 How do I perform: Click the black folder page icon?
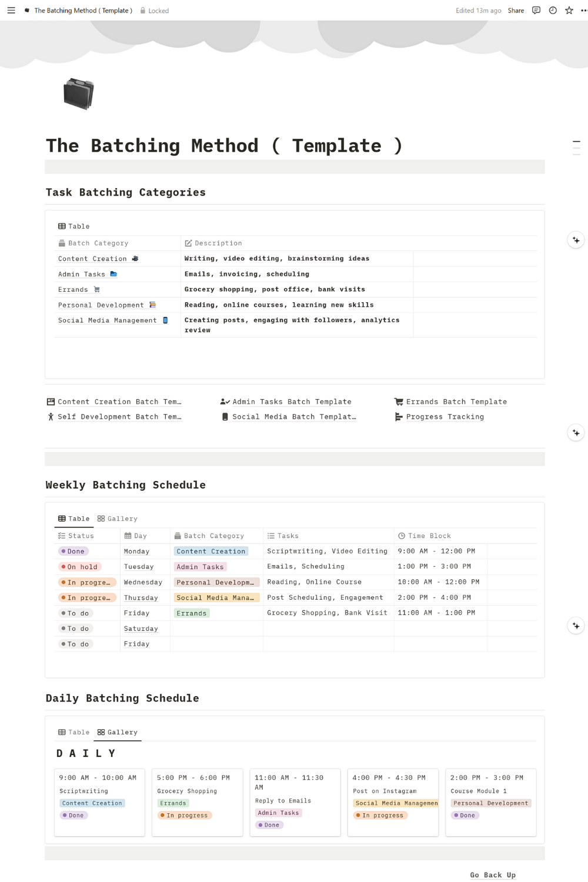pyautogui.click(x=79, y=94)
